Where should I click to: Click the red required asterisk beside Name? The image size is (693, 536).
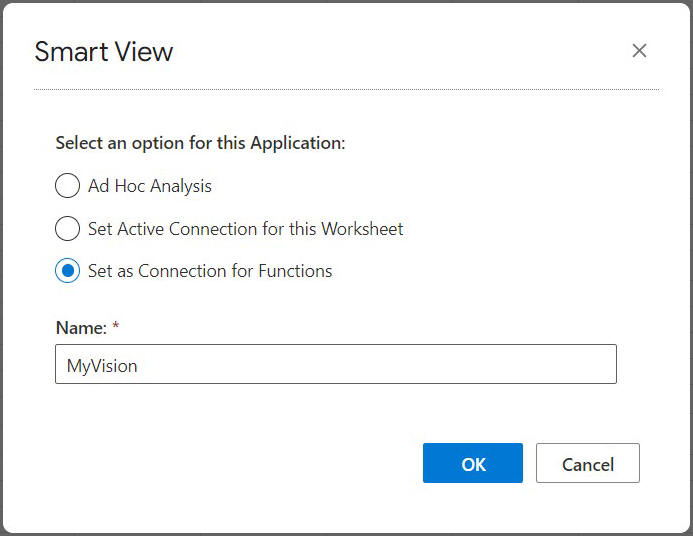pos(115,327)
